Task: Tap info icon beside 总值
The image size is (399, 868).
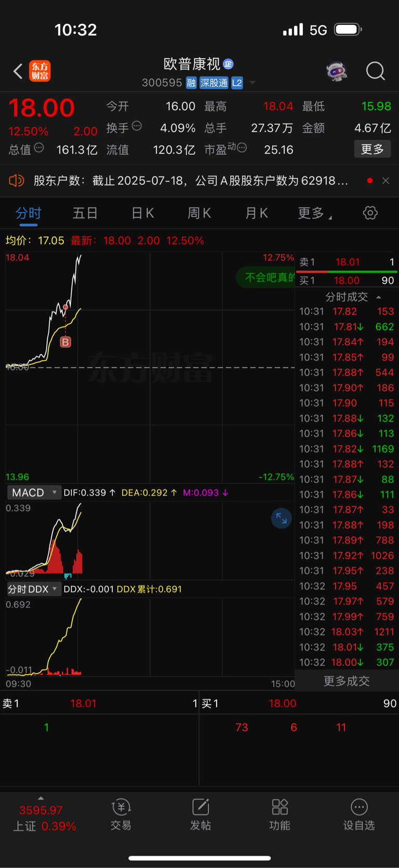Action: click(39, 148)
